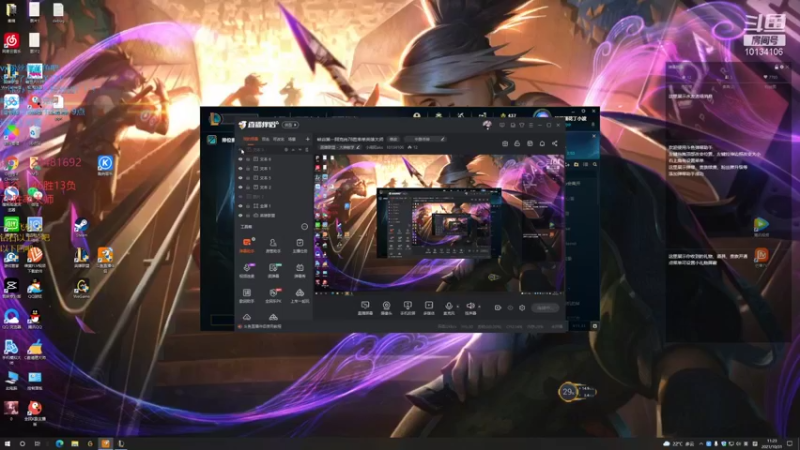Collapse the toolbox section with circle button

coord(305,227)
